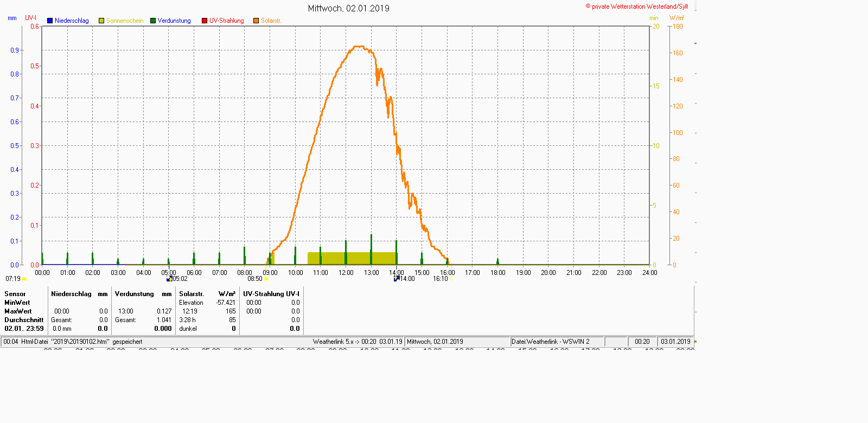Click the Verdunstung max time 13:00
Viewport: 868px width, 423px height.
click(x=126, y=311)
